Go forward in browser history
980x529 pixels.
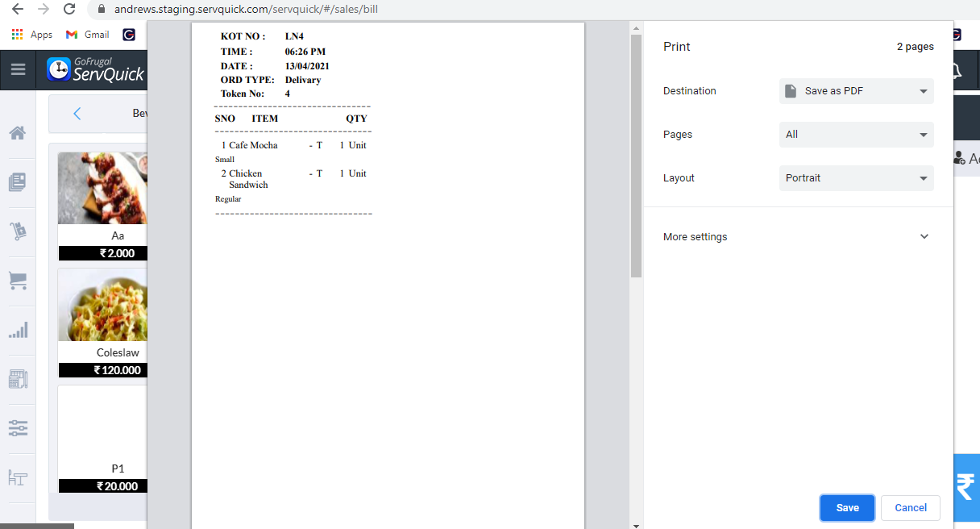(44, 10)
